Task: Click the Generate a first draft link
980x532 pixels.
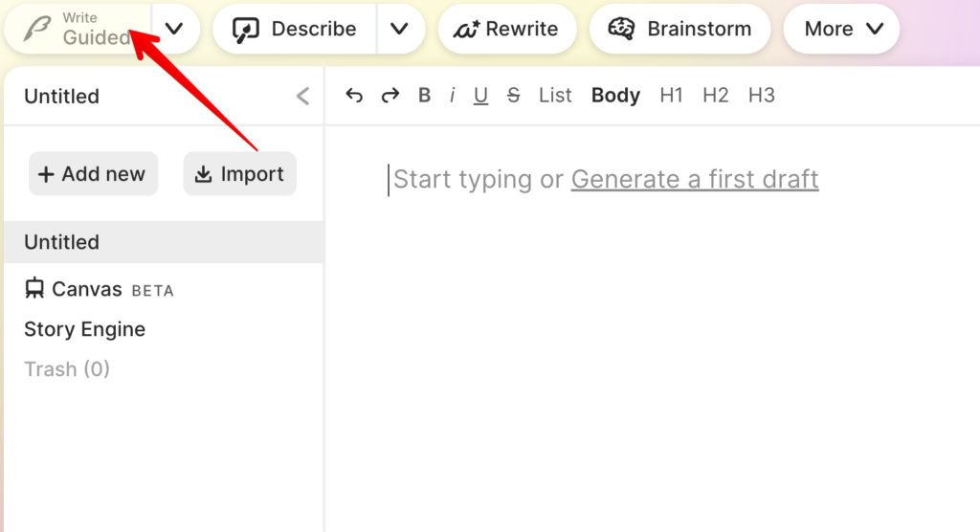Action: click(x=695, y=179)
